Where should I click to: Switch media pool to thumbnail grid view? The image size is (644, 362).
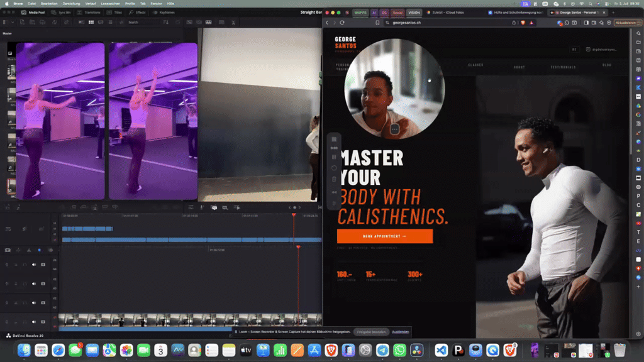(x=91, y=22)
